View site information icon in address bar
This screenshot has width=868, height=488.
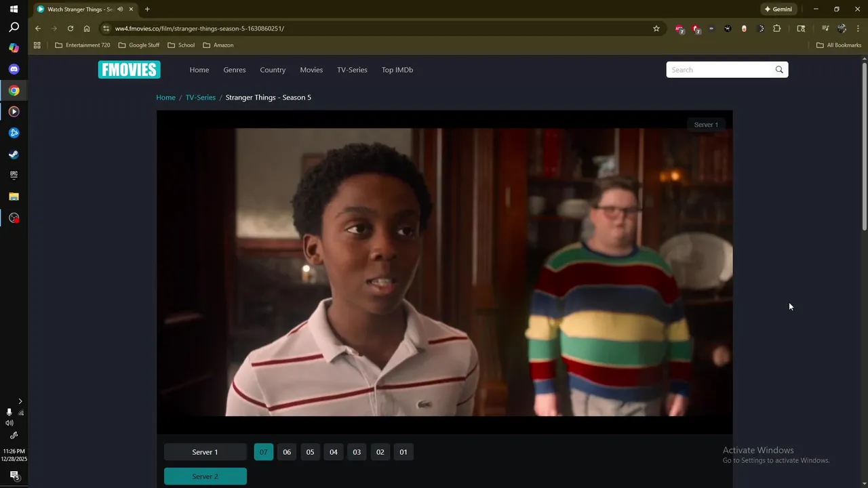point(106,28)
